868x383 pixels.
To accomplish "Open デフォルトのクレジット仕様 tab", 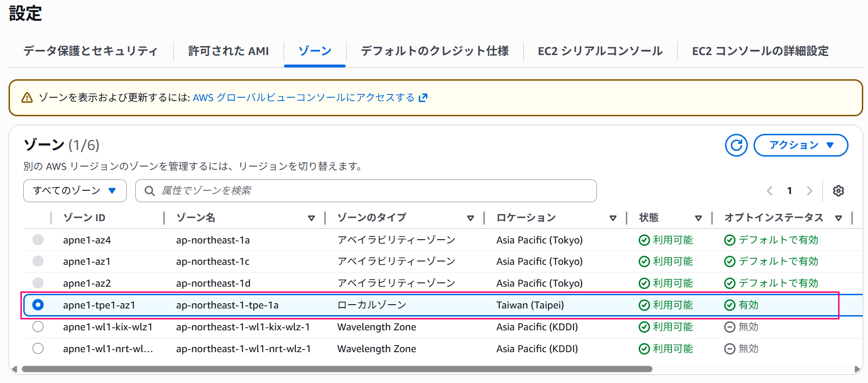I will tap(434, 51).
